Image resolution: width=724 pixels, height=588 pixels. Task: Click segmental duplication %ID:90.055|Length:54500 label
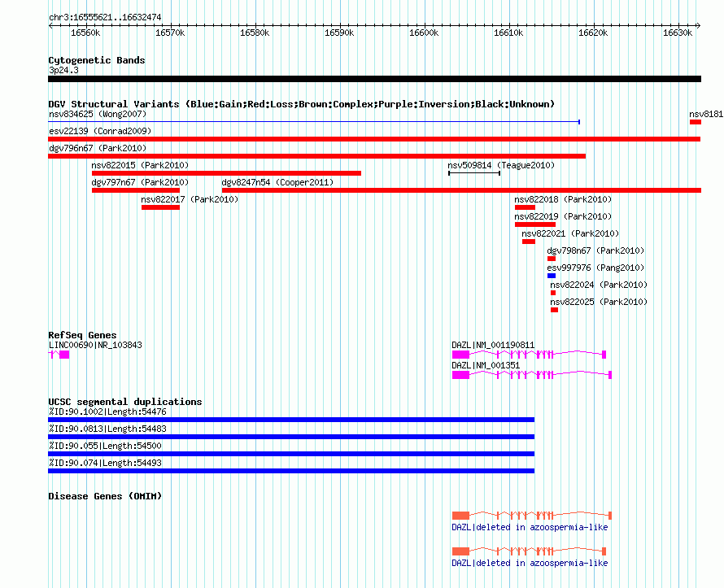pyautogui.click(x=105, y=446)
